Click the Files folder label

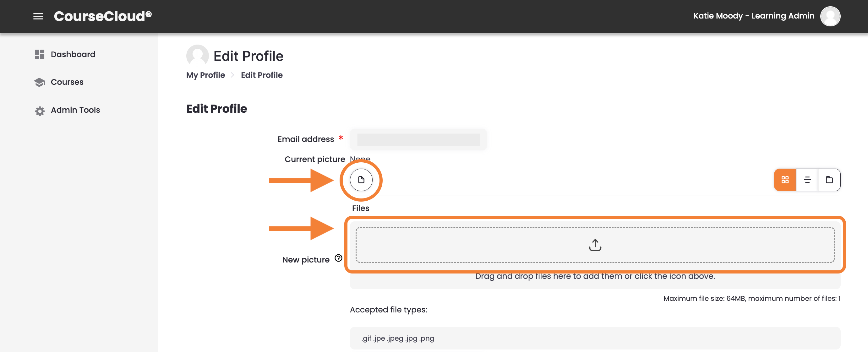pyautogui.click(x=361, y=208)
